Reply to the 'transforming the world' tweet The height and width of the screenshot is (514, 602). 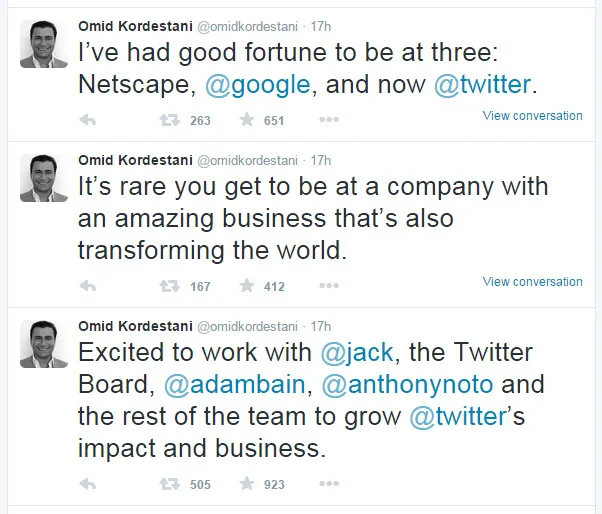pyautogui.click(x=87, y=286)
